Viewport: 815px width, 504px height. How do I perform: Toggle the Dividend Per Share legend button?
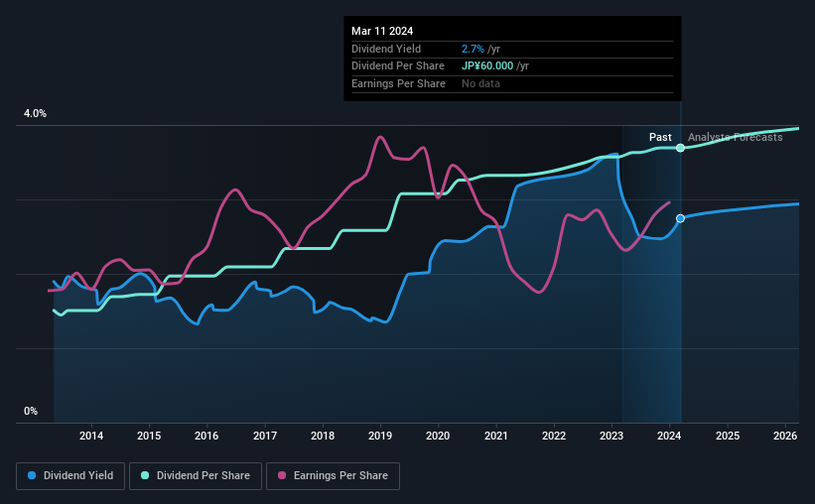(196, 476)
